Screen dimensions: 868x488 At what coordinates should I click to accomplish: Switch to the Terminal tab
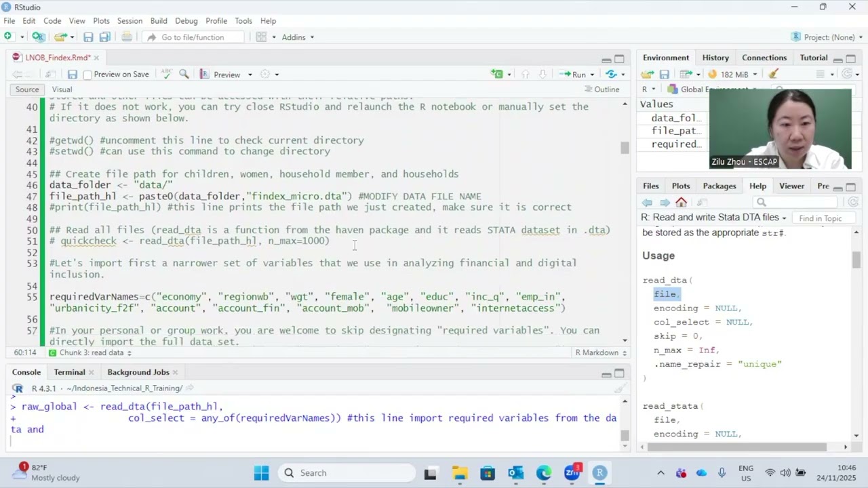tap(70, 372)
